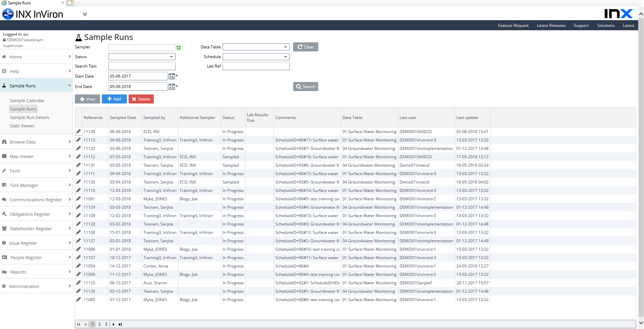Edit sample run 11138 via pencil icon
This screenshot has width=644, height=329.
(79, 131)
